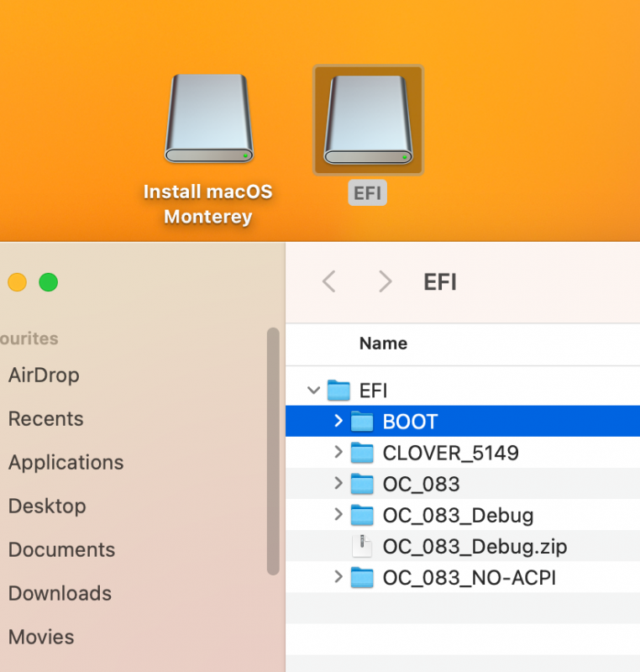Expand the BOOT folder disclosure arrow
Viewport: 640px width, 672px height.
338,422
